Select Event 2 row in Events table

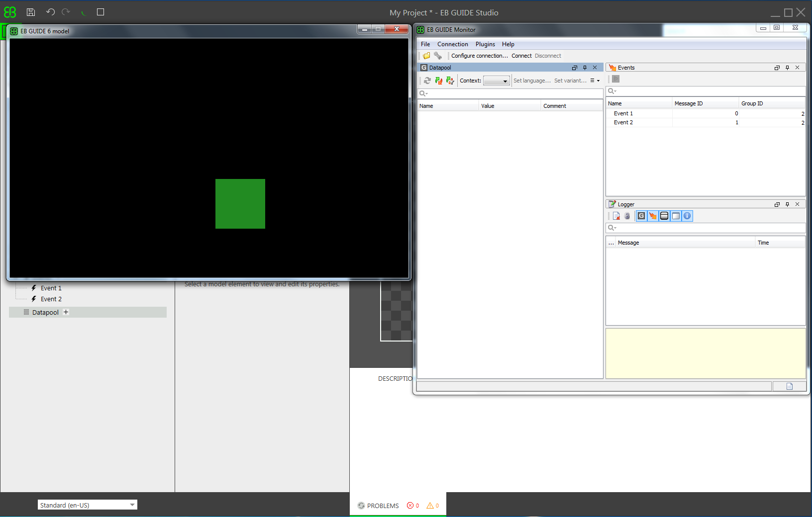706,122
